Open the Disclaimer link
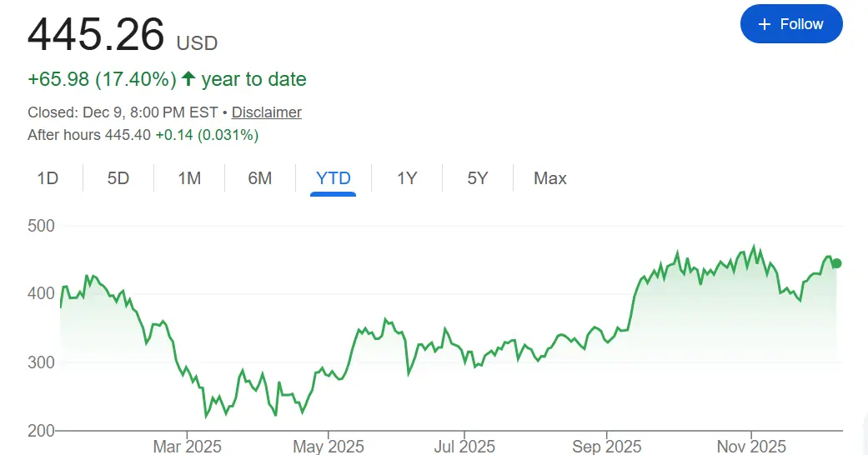The image size is (868, 455). [266, 112]
